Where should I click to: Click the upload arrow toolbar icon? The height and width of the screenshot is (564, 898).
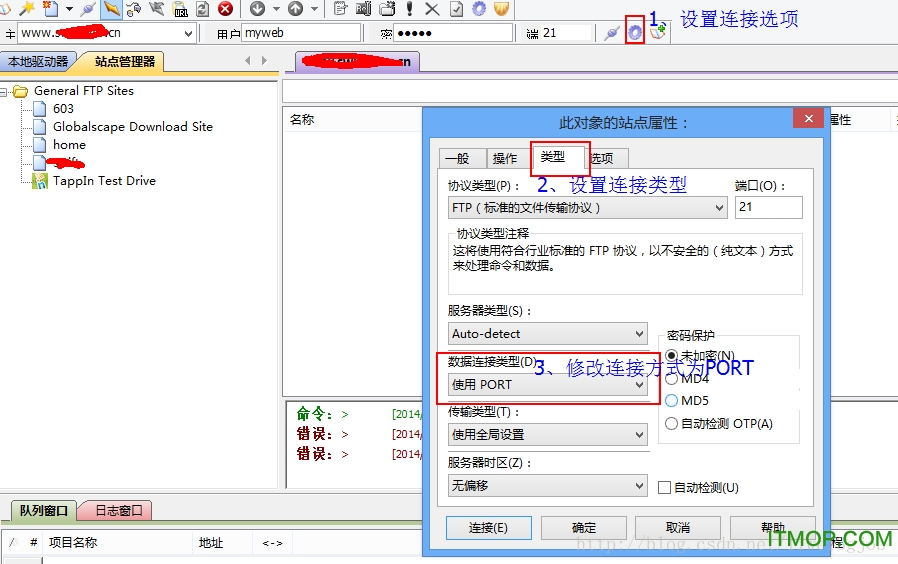[295, 9]
